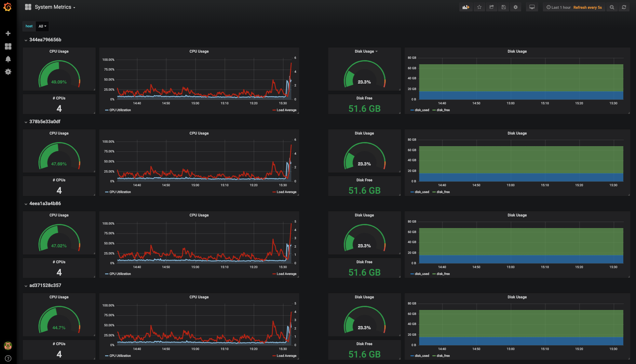Zoom out time range magnifier icon

(612, 7)
